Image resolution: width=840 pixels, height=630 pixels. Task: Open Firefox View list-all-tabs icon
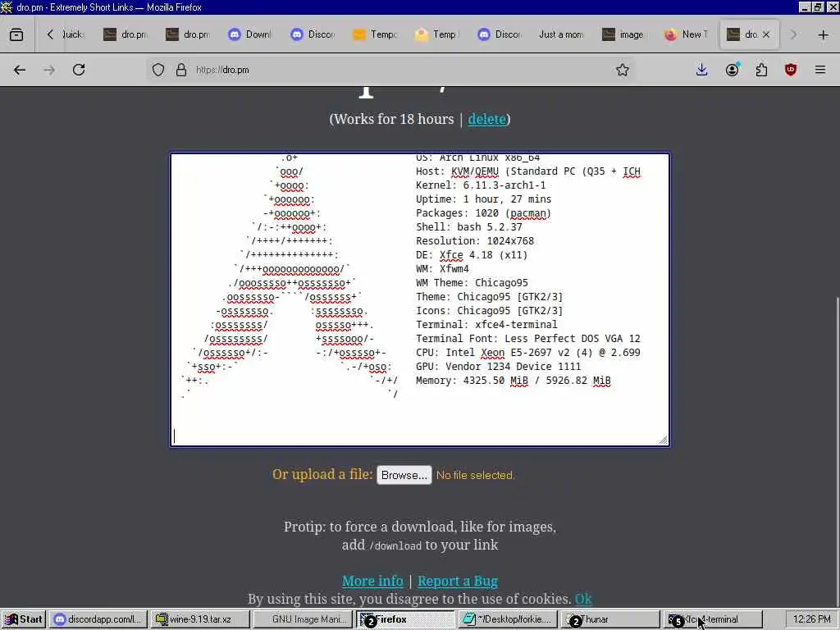coord(16,34)
